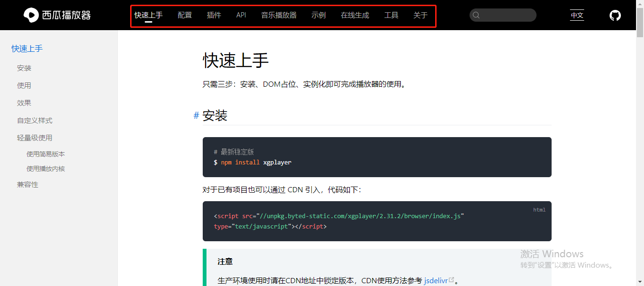Open the 示例 nav item
This screenshot has width=644, height=286.
click(319, 15)
